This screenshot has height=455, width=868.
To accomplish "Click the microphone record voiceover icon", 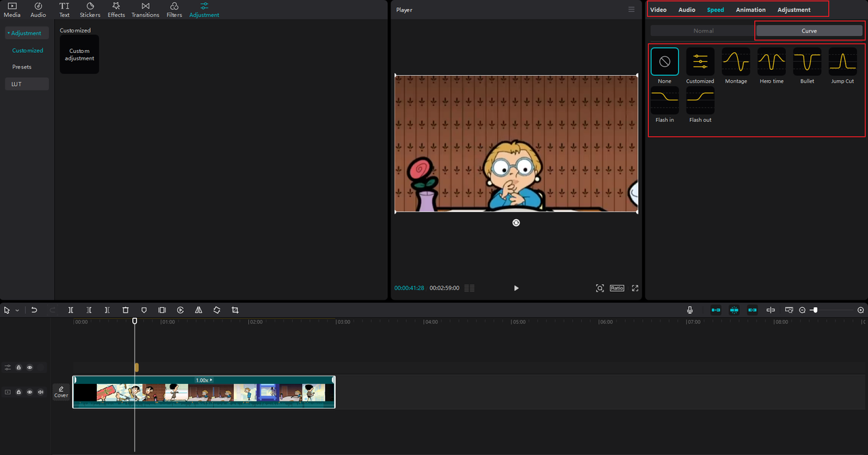I will pos(690,310).
